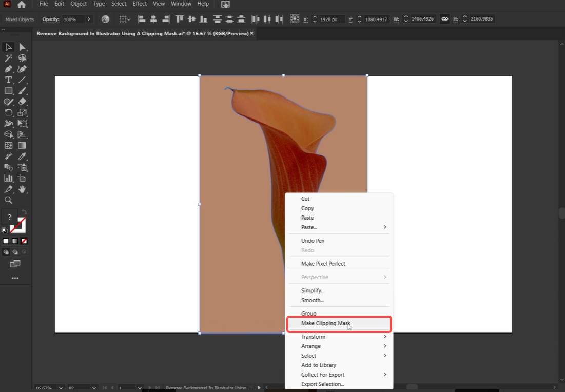
Task: Choose Export Selection from the context menu
Action: coord(323,384)
